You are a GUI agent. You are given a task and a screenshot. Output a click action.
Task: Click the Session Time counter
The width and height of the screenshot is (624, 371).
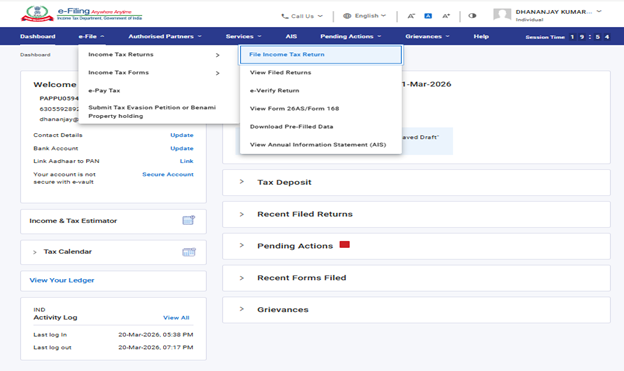(567, 37)
